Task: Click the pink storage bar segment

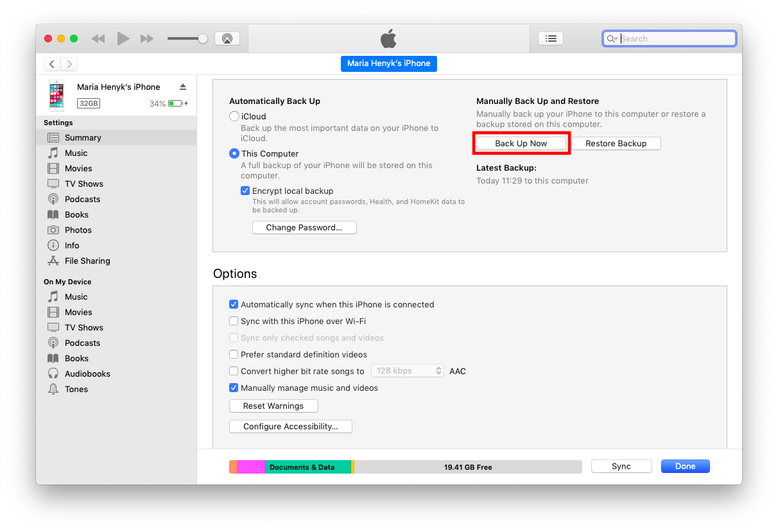Action: click(x=251, y=467)
